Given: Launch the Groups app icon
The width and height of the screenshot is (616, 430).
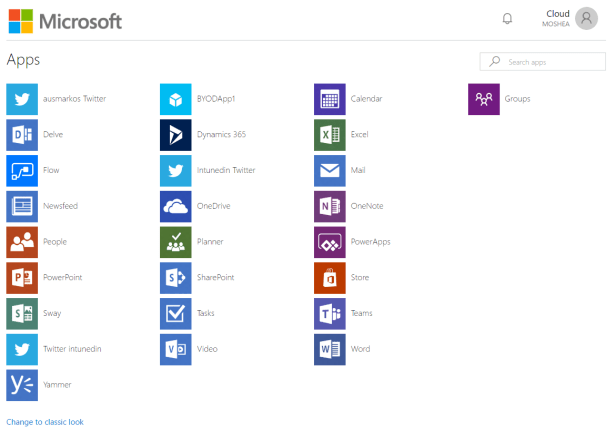Looking at the screenshot, I should point(484,99).
